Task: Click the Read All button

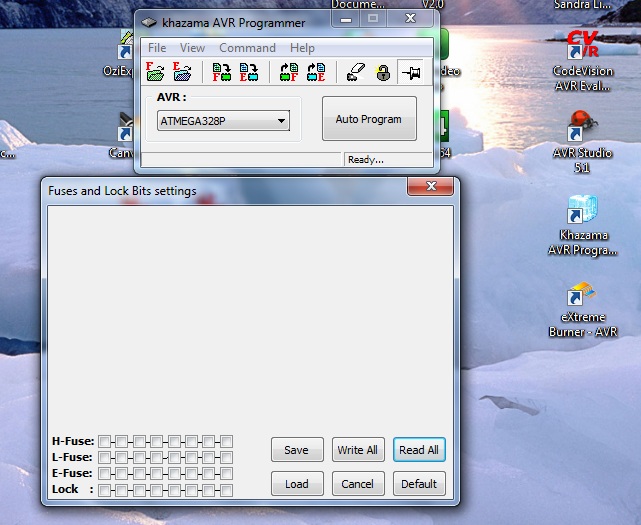Action: coord(419,450)
